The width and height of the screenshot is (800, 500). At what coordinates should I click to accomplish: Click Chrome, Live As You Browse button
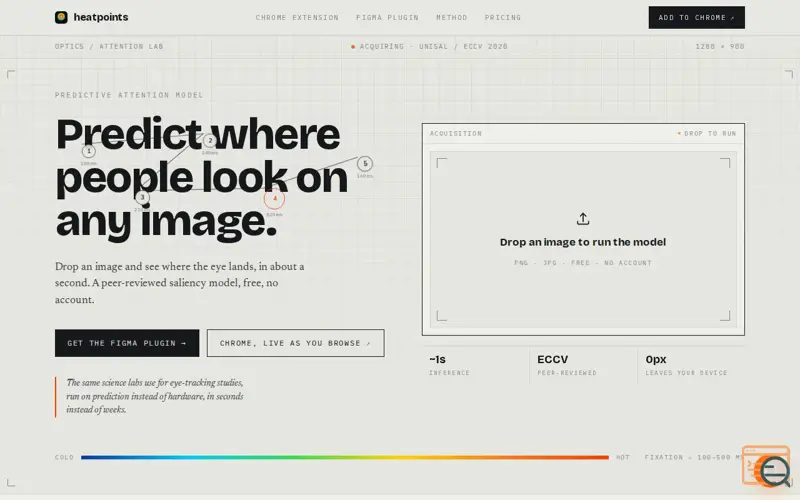click(x=295, y=343)
